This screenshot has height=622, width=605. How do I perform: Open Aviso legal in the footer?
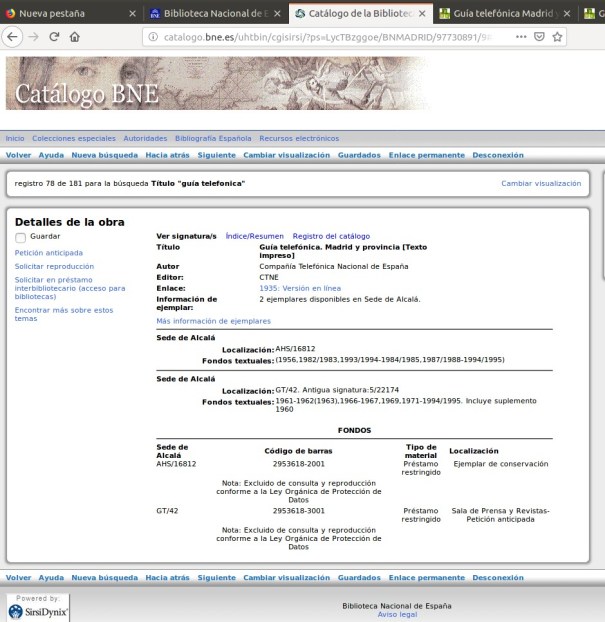[x=396, y=614]
